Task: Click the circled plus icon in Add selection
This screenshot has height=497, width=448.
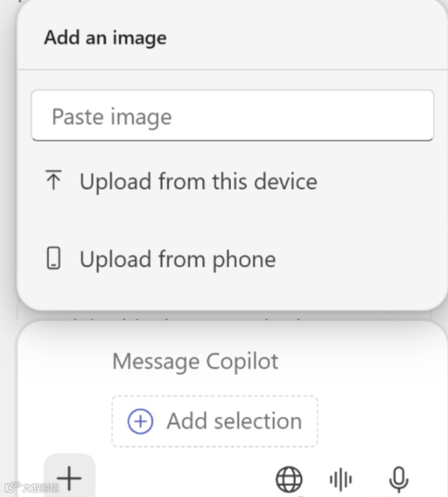Action: pos(141,421)
